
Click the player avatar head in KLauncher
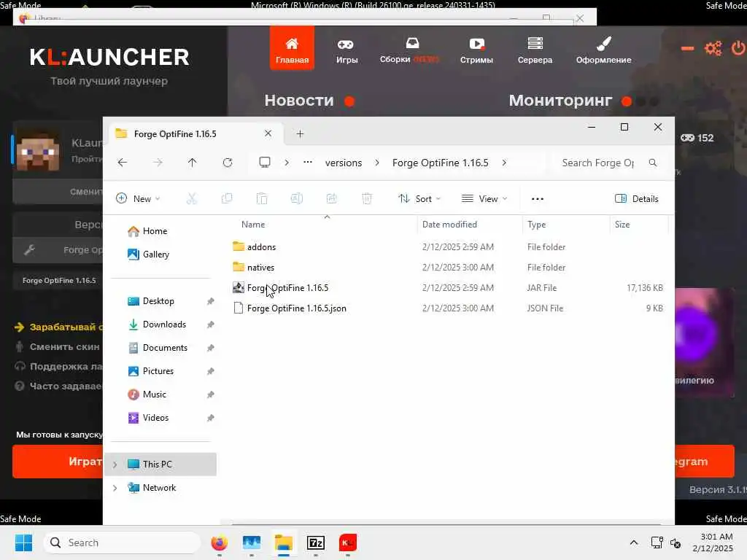38,149
